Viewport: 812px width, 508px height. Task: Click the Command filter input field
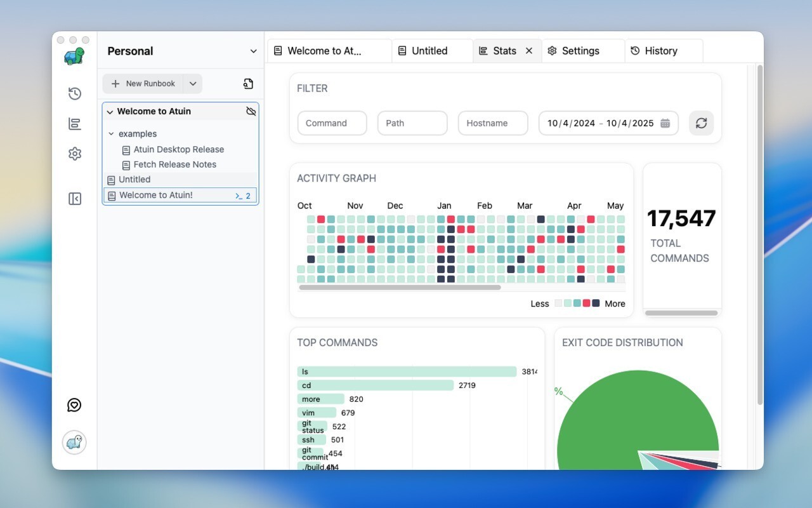click(x=332, y=123)
